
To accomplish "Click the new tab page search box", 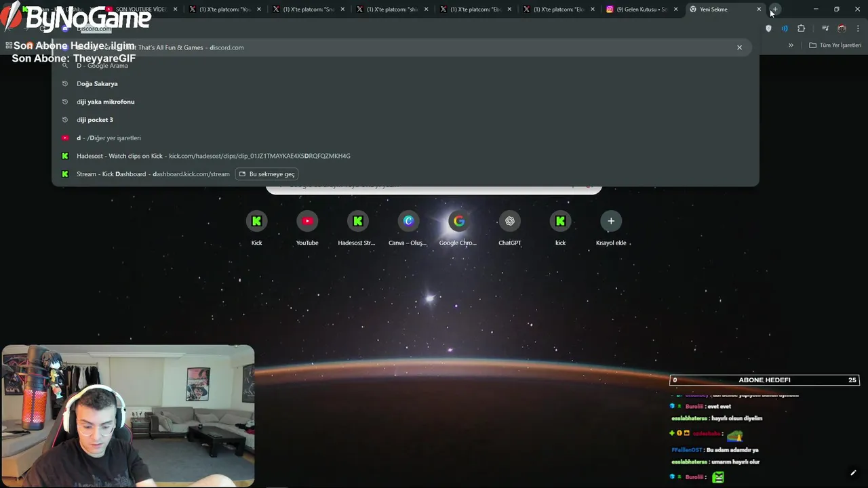I will (434, 188).
